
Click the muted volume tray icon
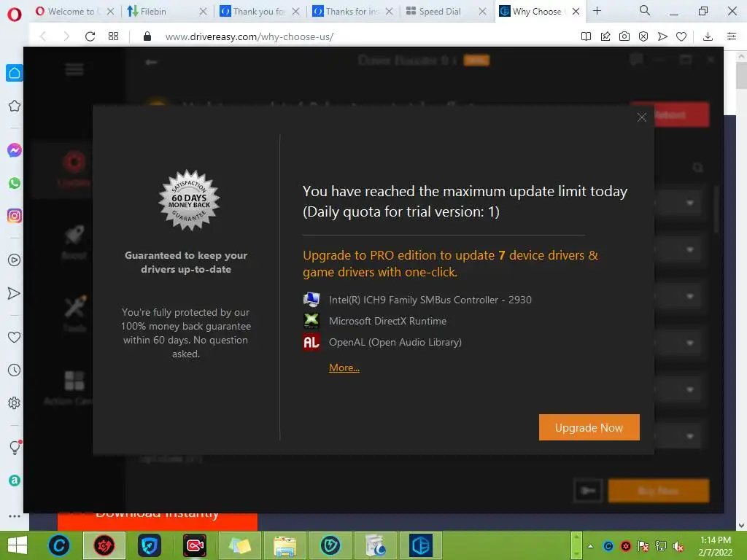coord(678,546)
